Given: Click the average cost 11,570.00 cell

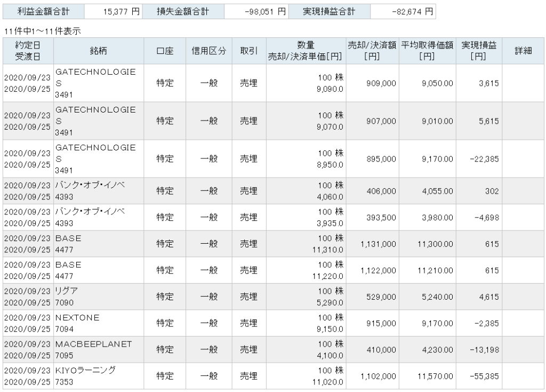Looking at the screenshot, I should click(x=427, y=377).
